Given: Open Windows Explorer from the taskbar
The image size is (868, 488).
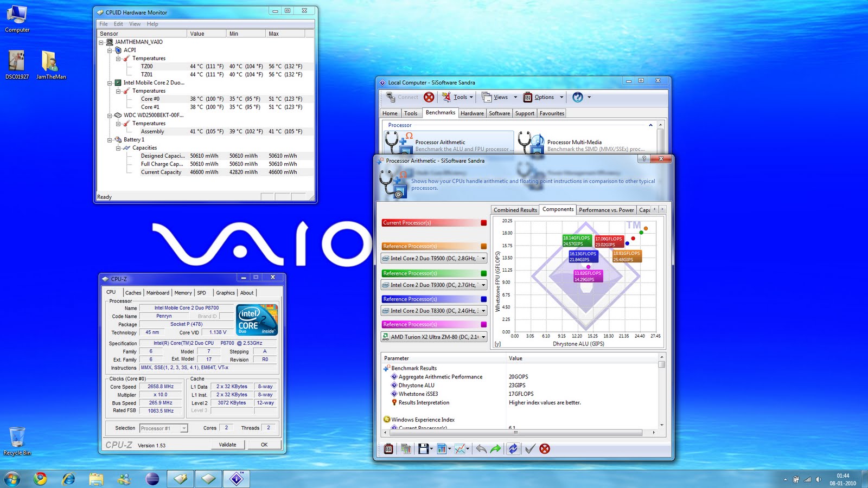Looking at the screenshot, I should (97, 479).
